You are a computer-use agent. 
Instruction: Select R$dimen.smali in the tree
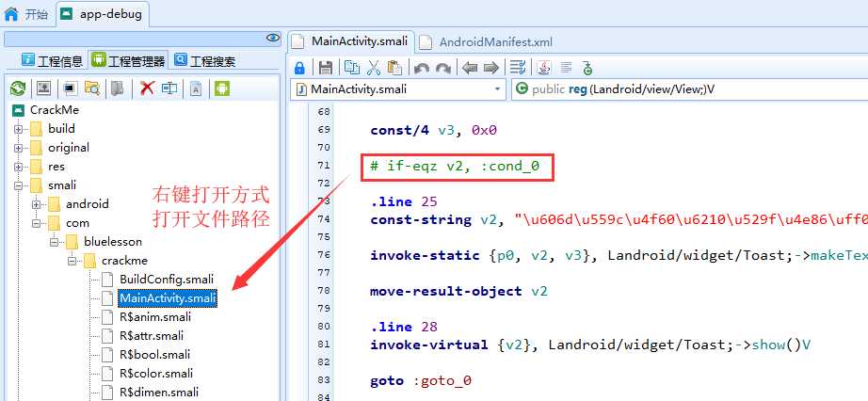159,393
